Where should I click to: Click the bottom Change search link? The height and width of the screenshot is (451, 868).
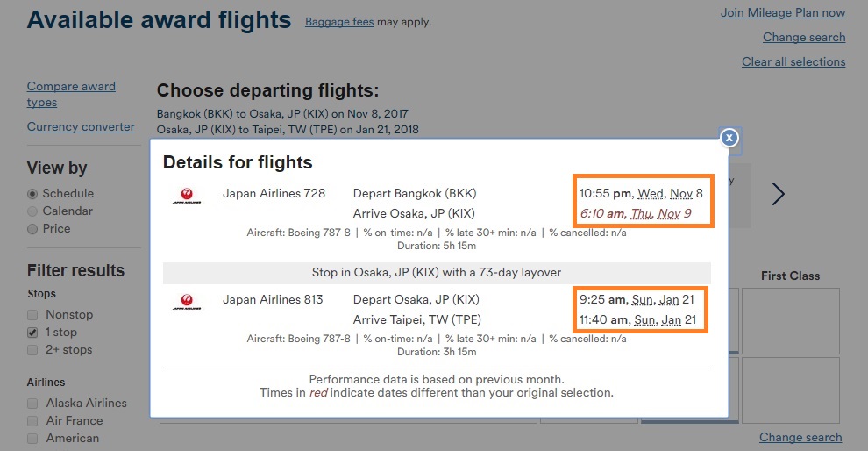[800, 437]
